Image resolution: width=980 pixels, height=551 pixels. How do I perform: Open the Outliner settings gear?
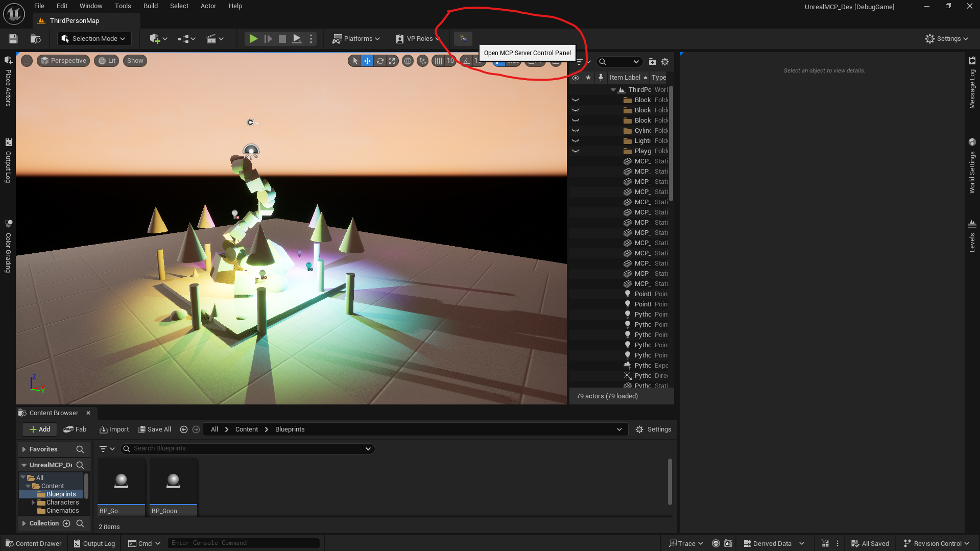(665, 62)
